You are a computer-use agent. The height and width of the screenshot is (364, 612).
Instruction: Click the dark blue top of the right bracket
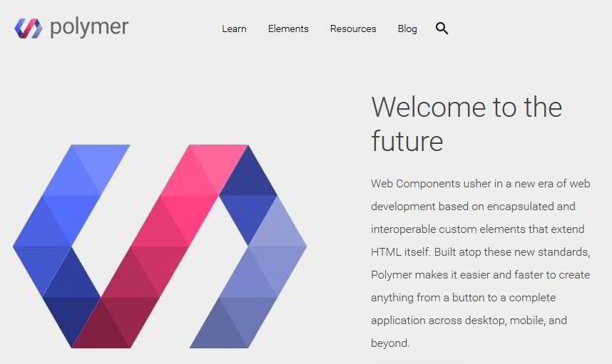click(248, 178)
